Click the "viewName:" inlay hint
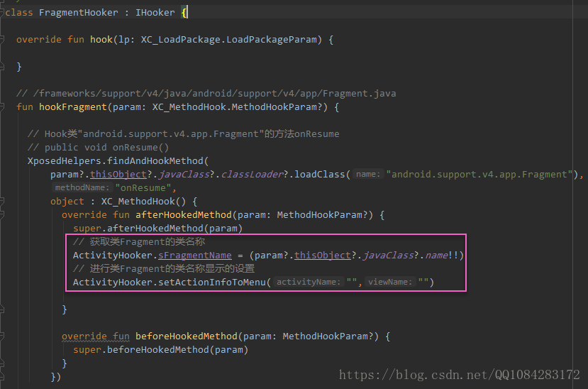Viewport: 588px width, 389px height. pyautogui.click(x=390, y=282)
